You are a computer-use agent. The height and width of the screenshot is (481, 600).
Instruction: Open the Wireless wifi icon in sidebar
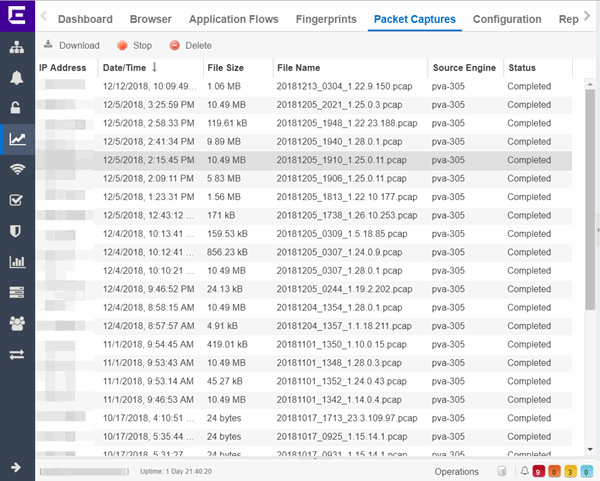tap(16, 169)
